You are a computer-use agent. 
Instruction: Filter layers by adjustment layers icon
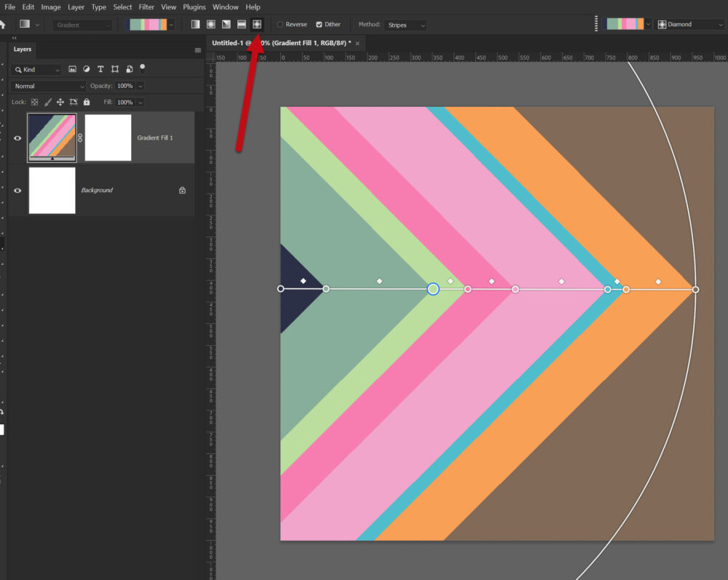[87, 69]
